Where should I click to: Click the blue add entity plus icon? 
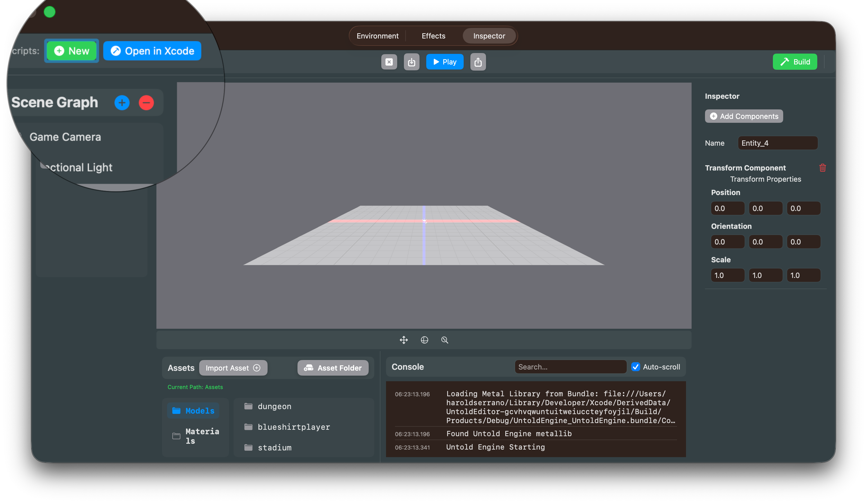click(x=122, y=102)
